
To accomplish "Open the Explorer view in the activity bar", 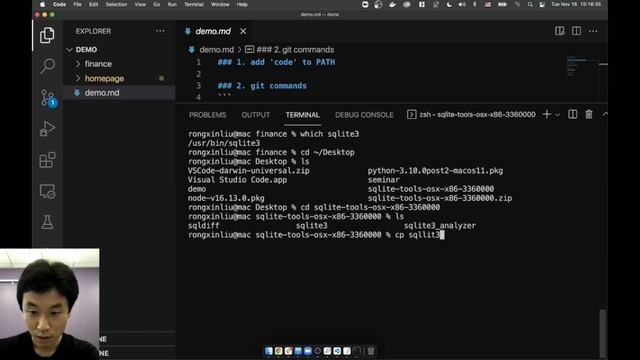I will 47,35.
